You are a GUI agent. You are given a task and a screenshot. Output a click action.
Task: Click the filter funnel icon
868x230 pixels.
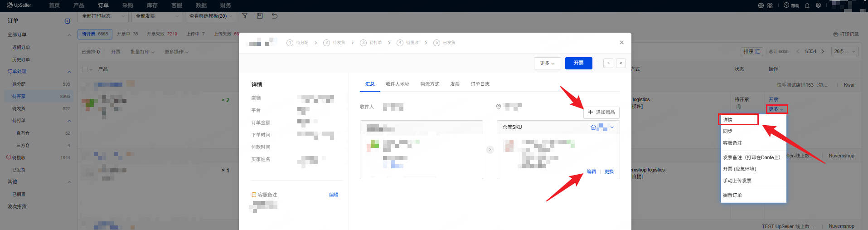coord(245,16)
